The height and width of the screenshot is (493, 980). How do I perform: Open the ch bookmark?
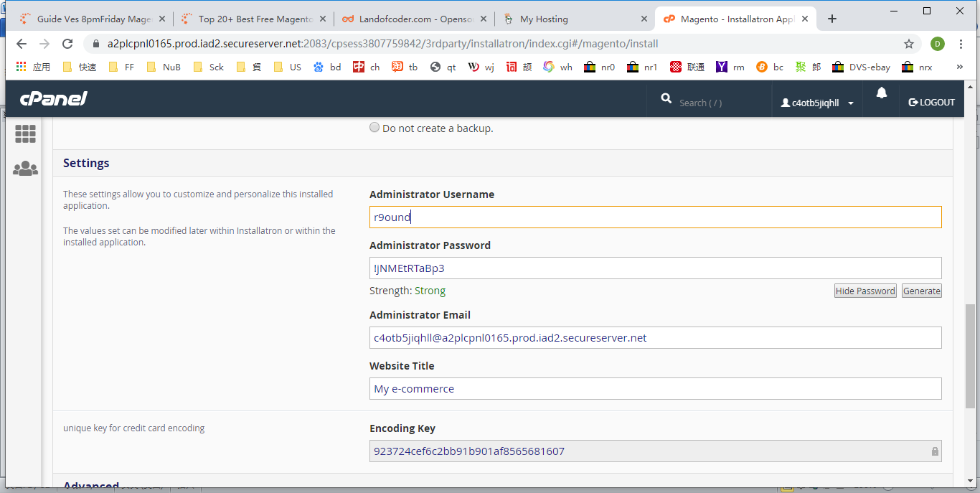367,67
